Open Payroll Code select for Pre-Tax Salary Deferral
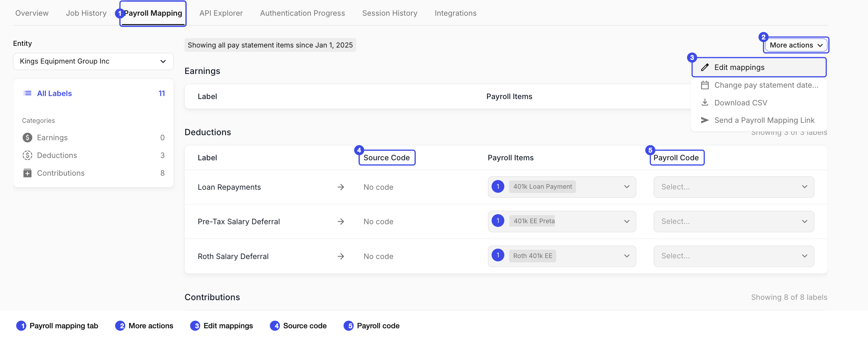Viewport: 868px width, 341px height. 734,222
